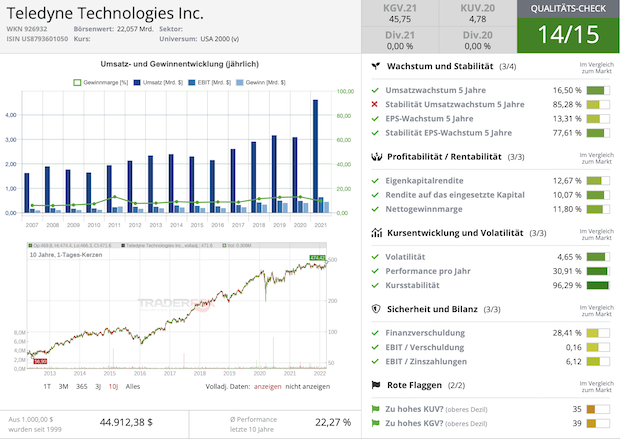Click the Performance pro Jahr 30,91 % value
Image resolution: width=620 pixels, height=439 pixels.
point(567,271)
